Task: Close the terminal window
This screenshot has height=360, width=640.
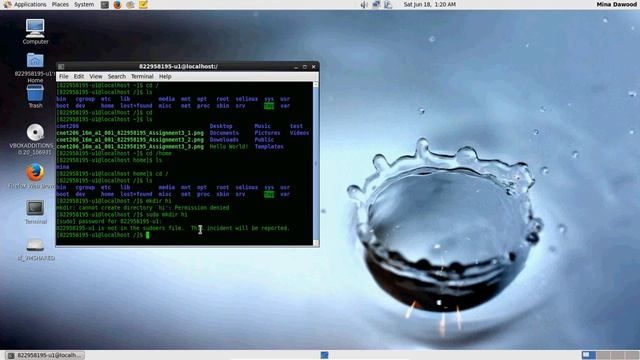Action: point(313,67)
